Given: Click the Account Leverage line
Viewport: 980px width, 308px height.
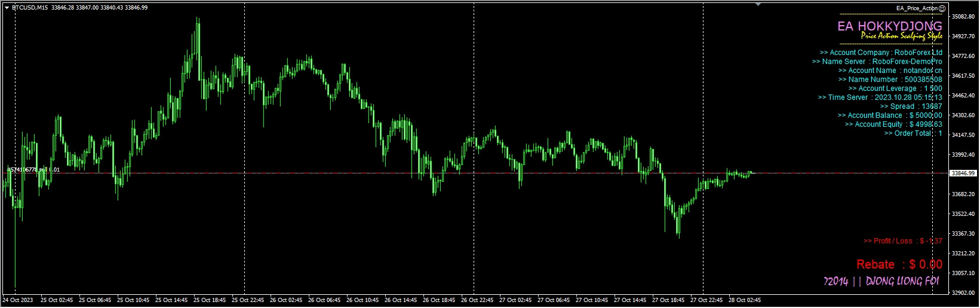Looking at the screenshot, I should pyautogui.click(x=895, y=89).
